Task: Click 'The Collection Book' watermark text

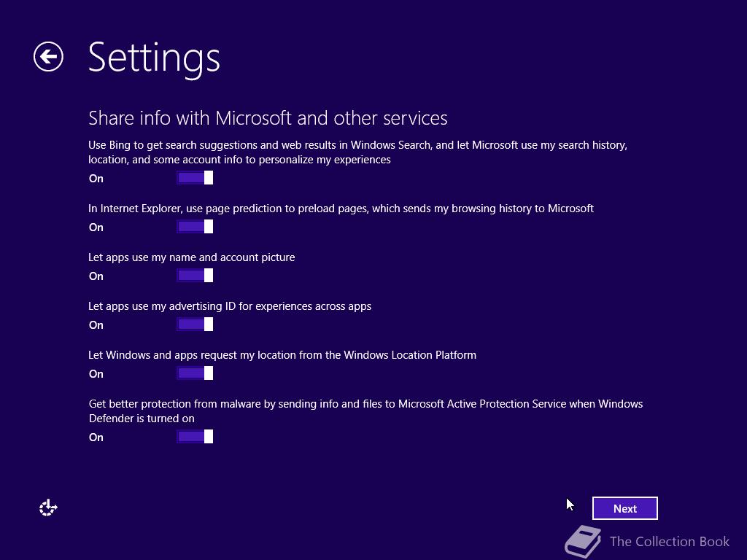Action: [x=669, y=542]
